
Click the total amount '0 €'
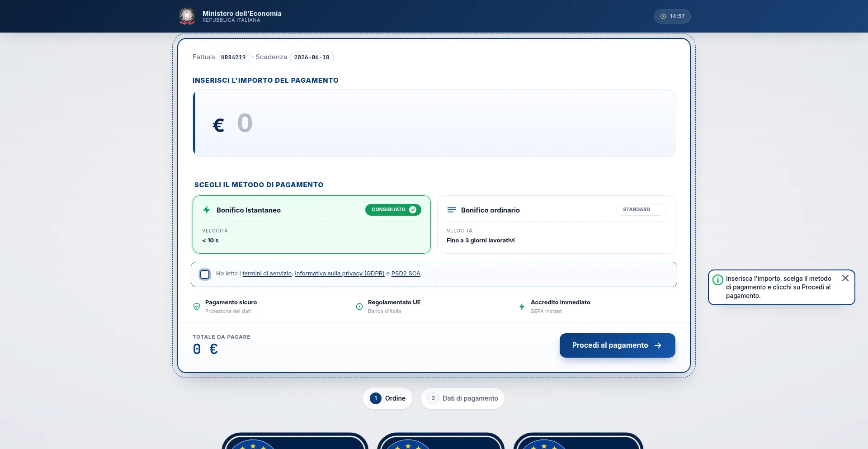click(x=205, y=349)
